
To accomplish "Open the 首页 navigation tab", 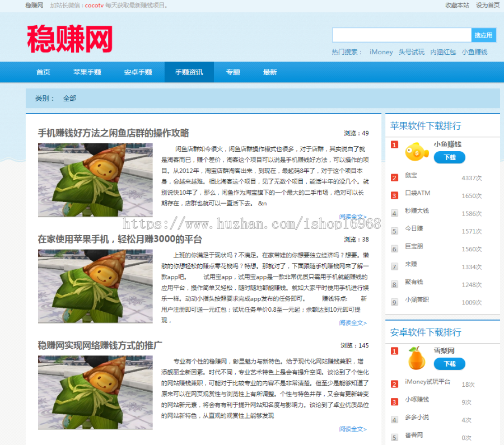I will pos(44,72).
